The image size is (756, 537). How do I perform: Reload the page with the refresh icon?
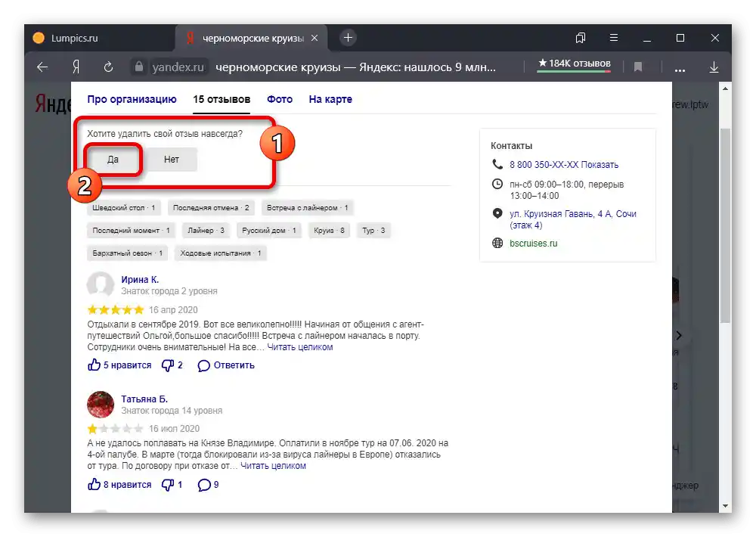point(108,67)
